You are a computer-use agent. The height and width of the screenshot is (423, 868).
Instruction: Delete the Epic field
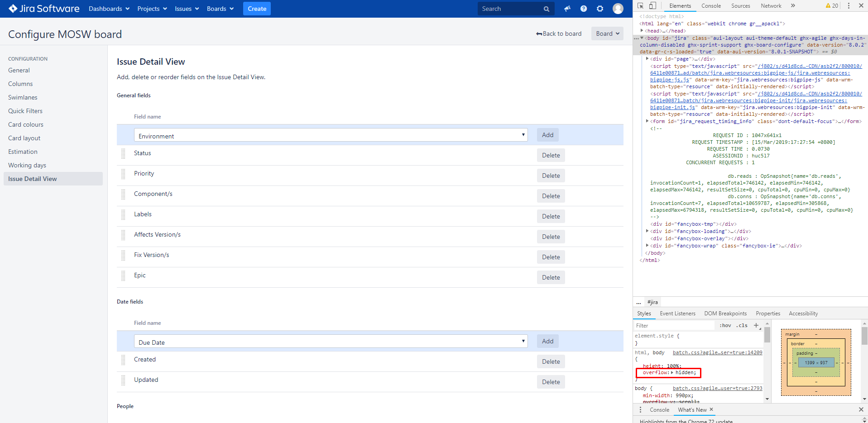551,277
